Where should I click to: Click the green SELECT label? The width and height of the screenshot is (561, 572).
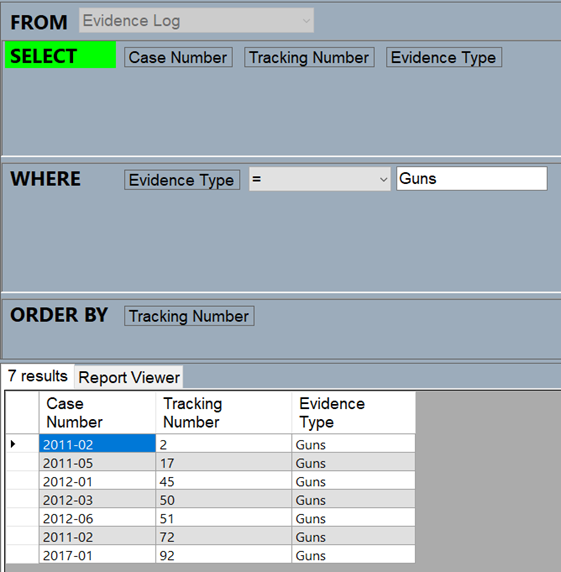[x=61, y=55]
